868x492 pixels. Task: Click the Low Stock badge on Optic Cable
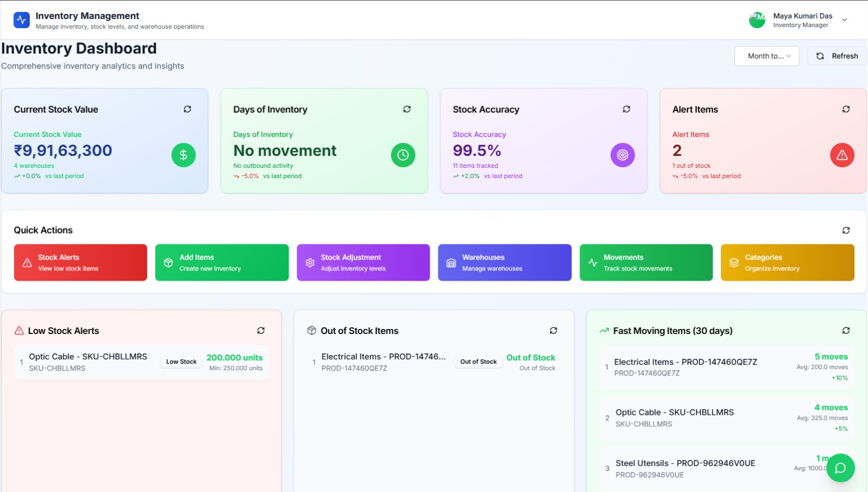[181, 361]
